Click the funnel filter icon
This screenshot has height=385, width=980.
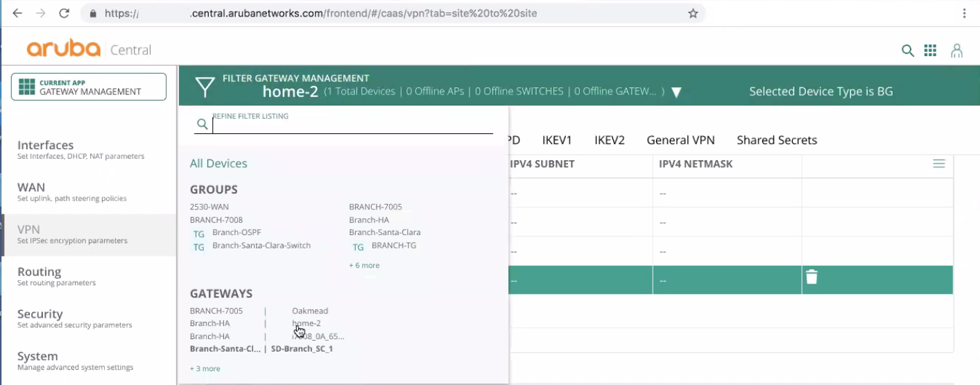tap(205, 86)
